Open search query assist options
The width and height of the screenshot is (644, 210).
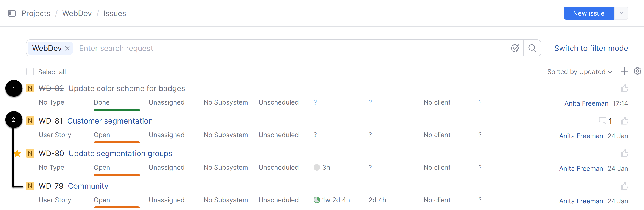point(514,48)
